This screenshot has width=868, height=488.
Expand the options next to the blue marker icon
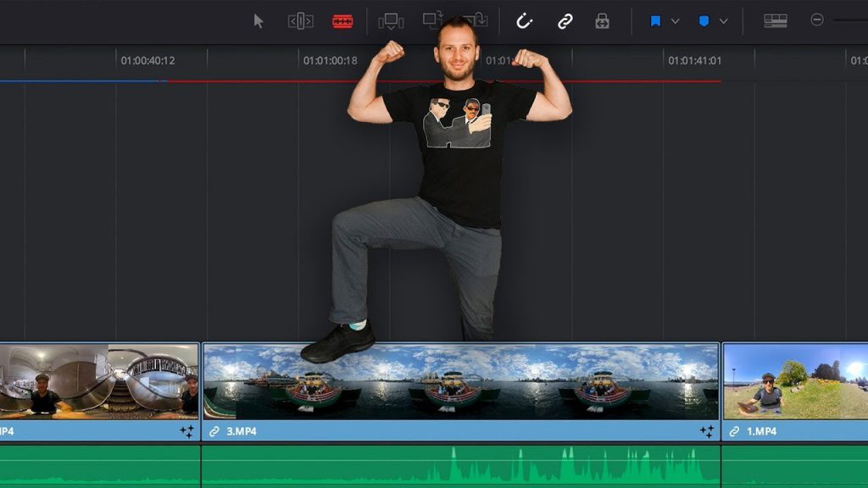722,20
